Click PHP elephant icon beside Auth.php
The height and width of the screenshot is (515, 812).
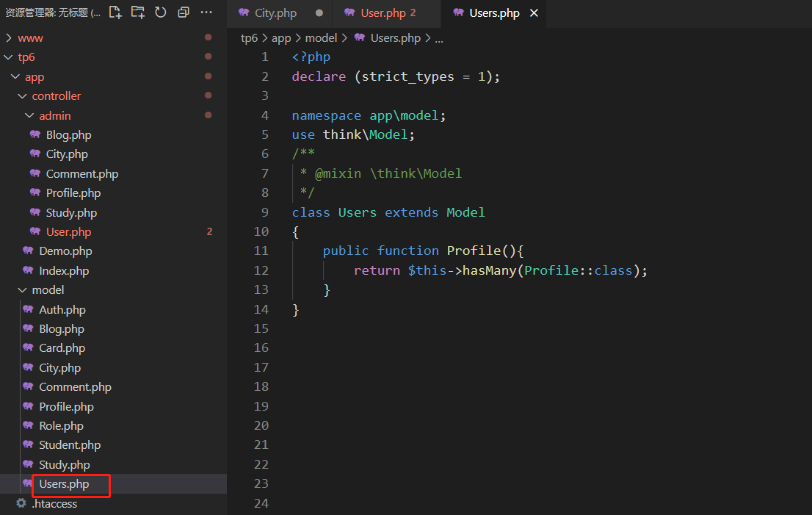(x=28, y=309)
